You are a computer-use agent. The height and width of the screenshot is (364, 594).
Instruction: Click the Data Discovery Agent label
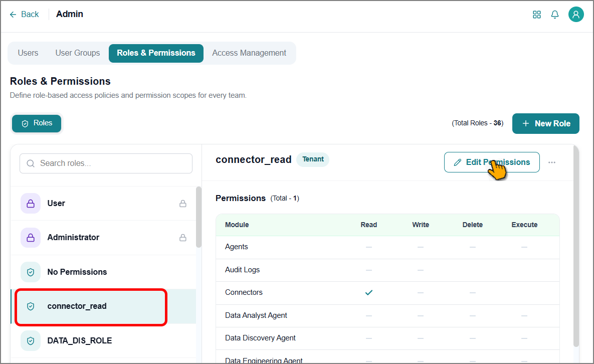click(260, 338)
